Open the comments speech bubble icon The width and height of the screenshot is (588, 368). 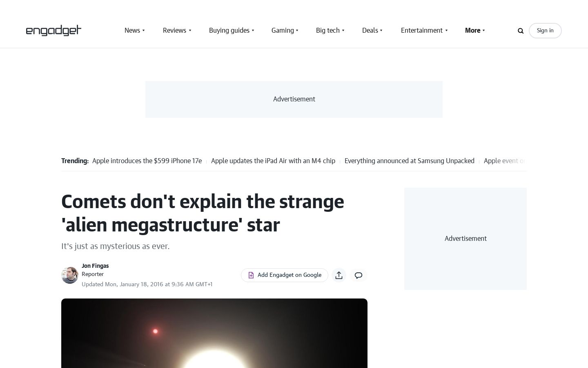[359, 275]
